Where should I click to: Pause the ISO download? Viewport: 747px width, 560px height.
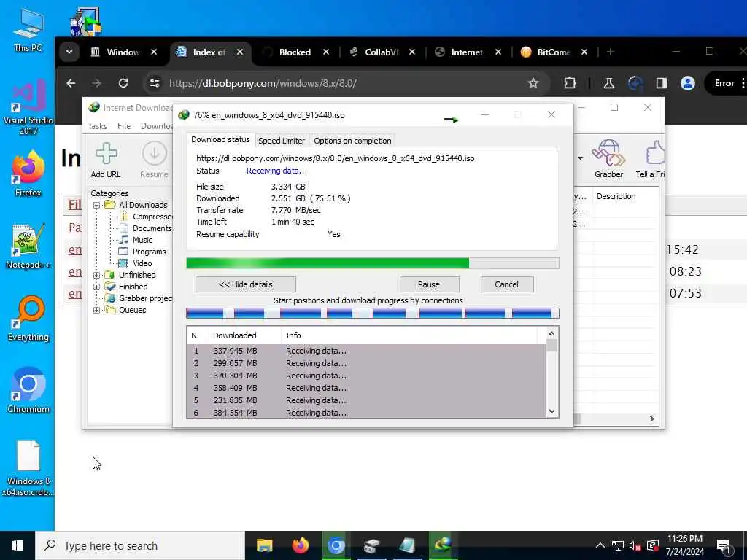point(429,284)
